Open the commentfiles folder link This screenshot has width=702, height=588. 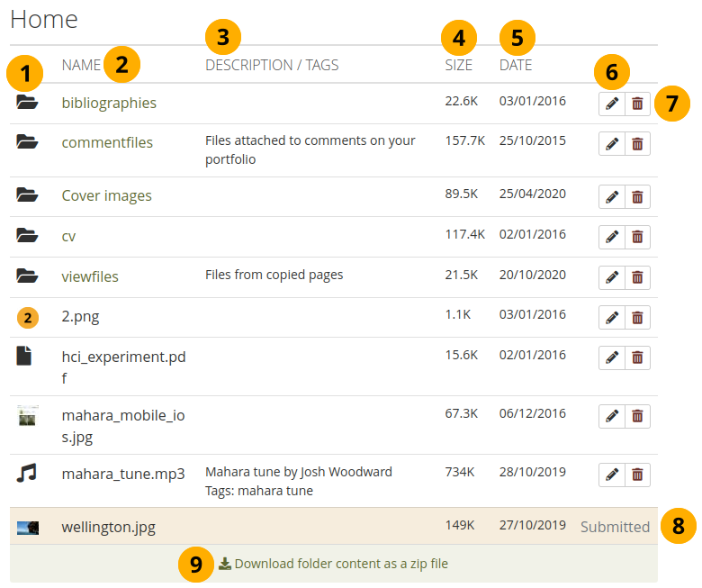[x=107, y=142]
